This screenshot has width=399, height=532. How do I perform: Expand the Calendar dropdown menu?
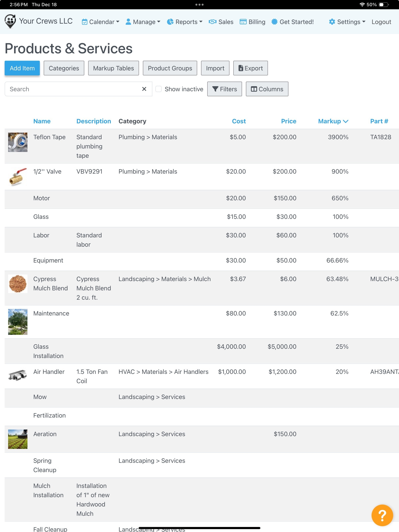pyautogui.click(x=101, y=22)
